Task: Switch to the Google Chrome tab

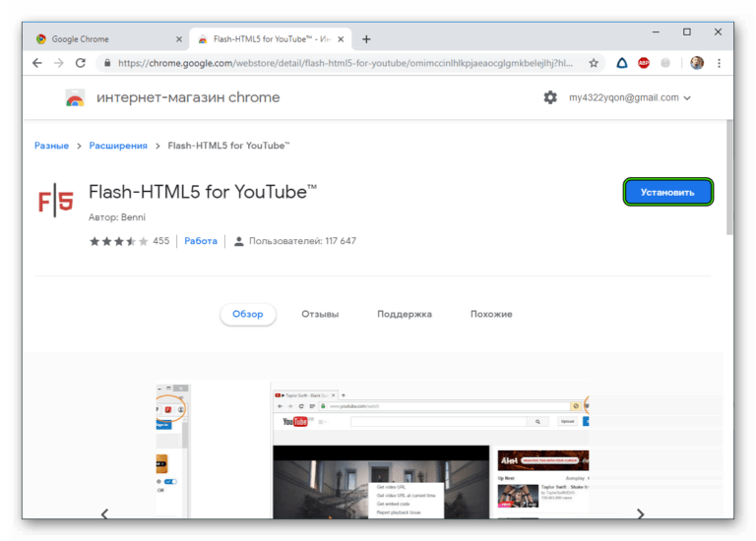Action: (x=108, y=39)
